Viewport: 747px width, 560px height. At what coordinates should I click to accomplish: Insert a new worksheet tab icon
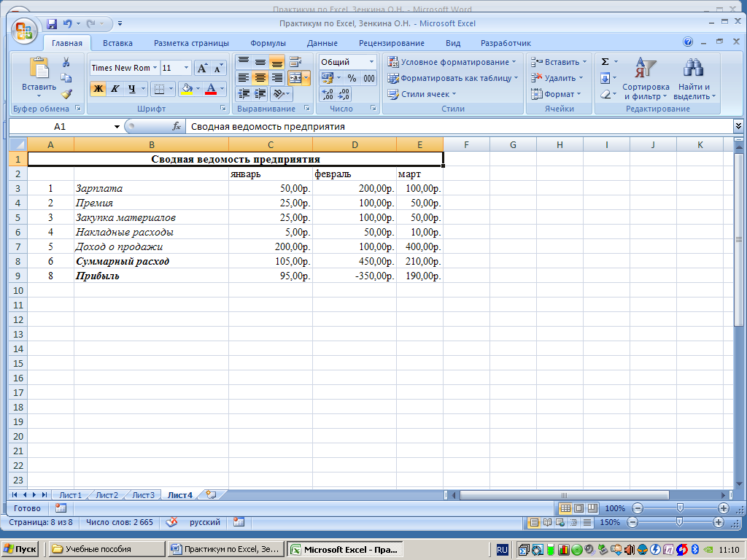click(211, 495)
